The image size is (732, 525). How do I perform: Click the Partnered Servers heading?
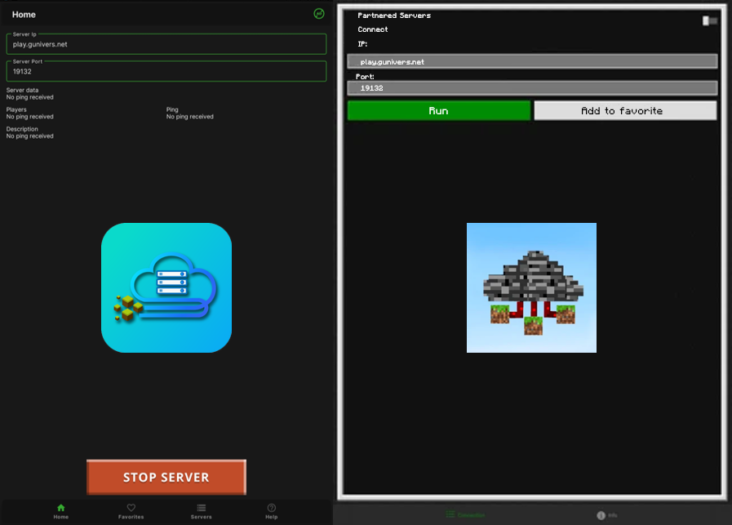tap(394, 16)
